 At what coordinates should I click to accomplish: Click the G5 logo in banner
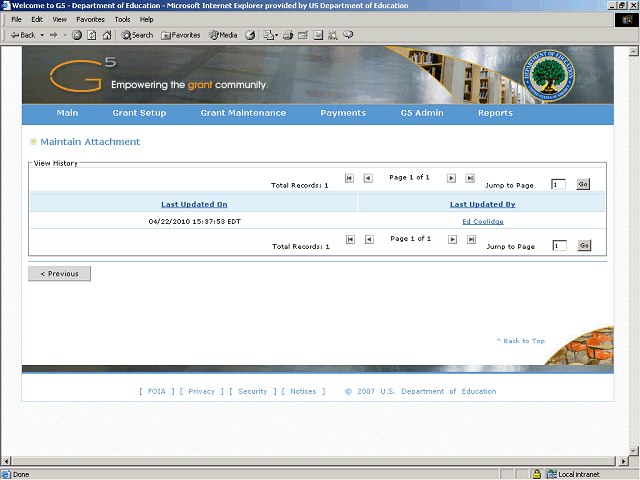coord(83,75)
